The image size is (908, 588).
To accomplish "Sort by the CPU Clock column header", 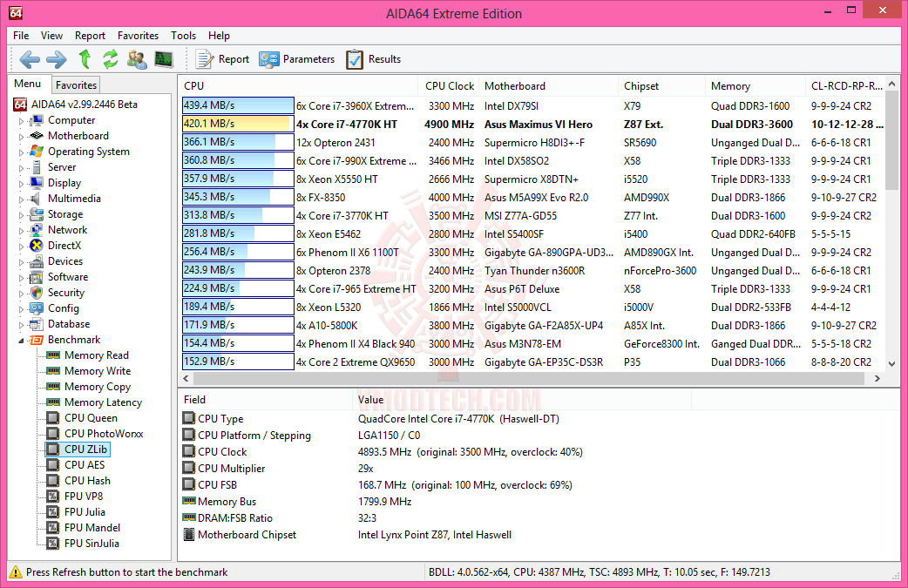I will pyautogui.click(x=450, y=85).
